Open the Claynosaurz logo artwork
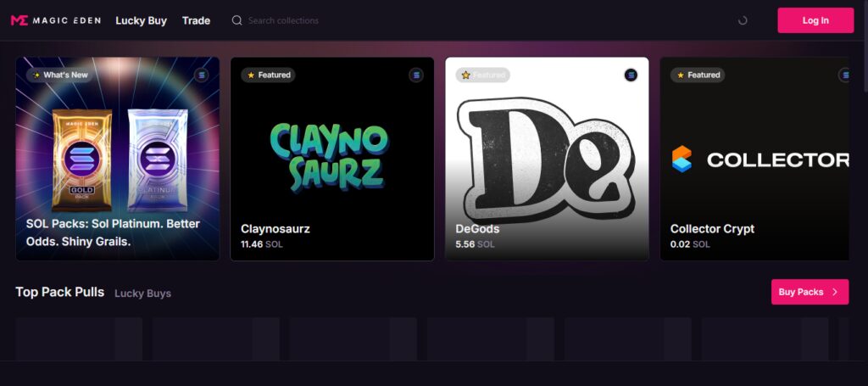Screen dimensions: 868x386 click(x=330, y=158)
